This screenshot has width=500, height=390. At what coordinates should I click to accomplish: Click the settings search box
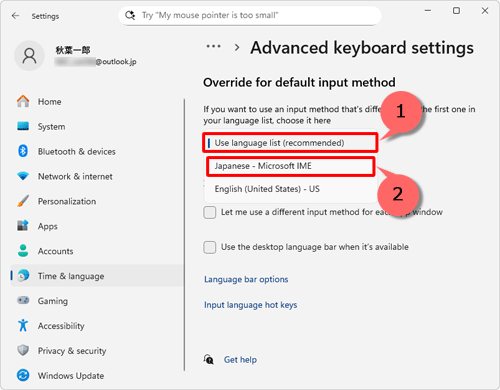click(x=250, y=15)
